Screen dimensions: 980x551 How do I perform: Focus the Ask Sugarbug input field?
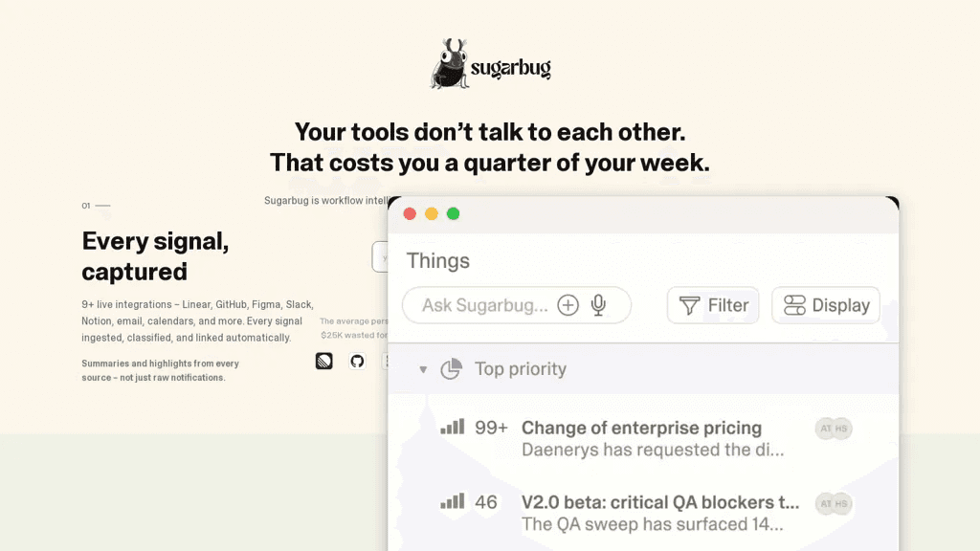516,305
